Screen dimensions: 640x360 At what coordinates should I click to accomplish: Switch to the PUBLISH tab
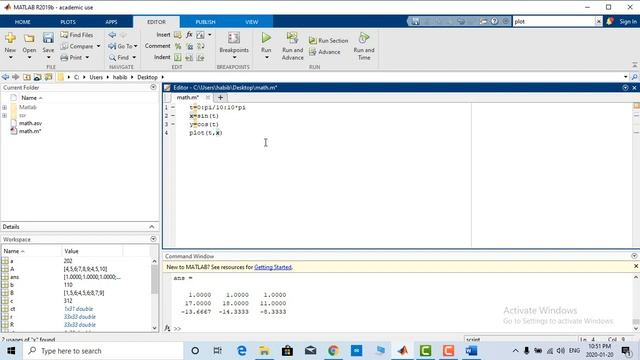205,22
